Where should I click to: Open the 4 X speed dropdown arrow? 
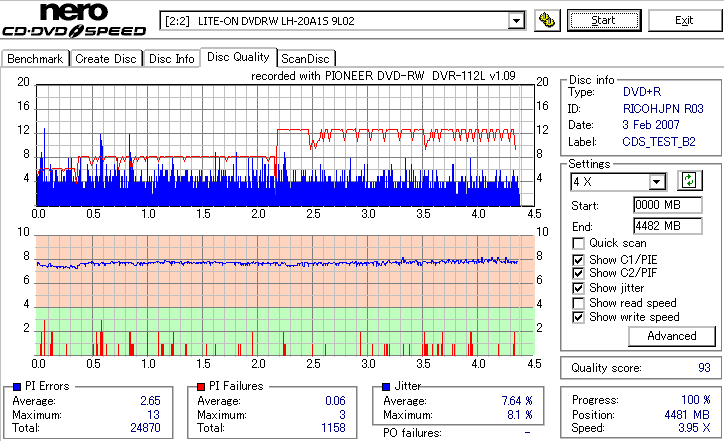(656, 182)
